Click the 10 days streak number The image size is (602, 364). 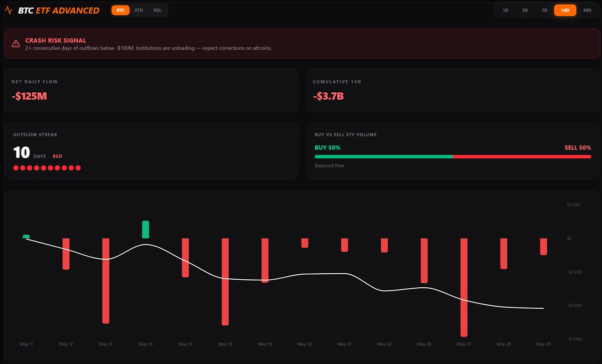pyautogui.click(x=22, y=153)
